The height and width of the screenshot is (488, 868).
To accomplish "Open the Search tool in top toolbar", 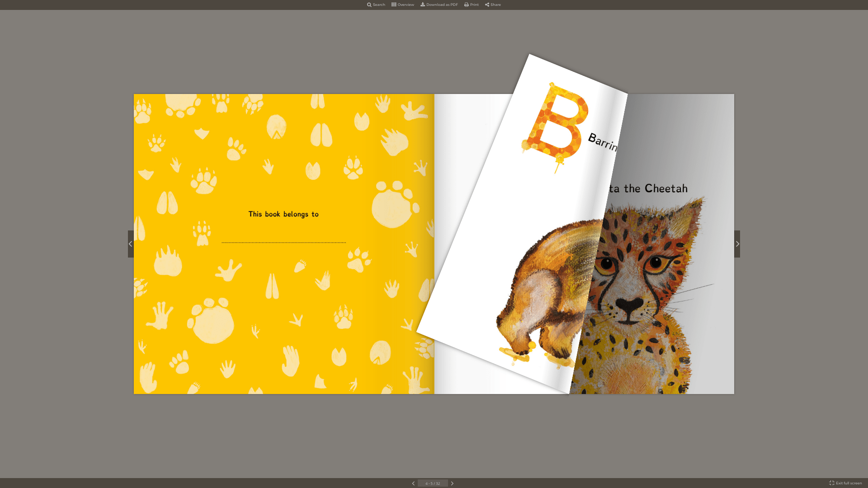I will click(x=376, y=5).
